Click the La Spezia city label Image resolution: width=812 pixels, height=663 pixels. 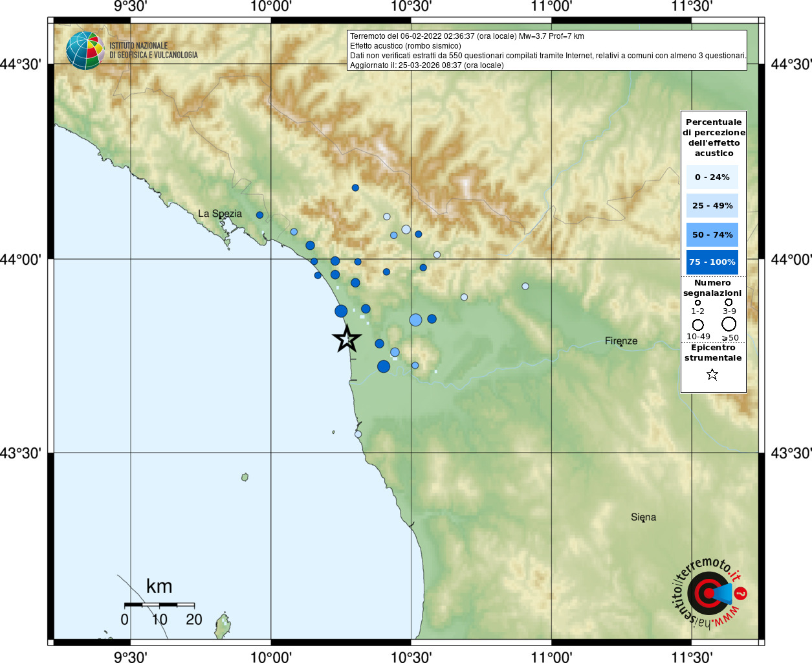220,214
